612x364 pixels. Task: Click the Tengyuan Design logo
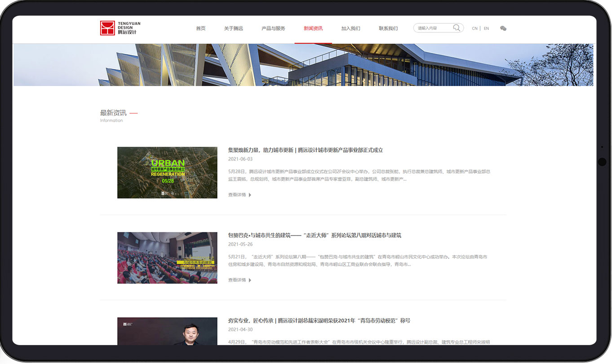coord(119,28)
